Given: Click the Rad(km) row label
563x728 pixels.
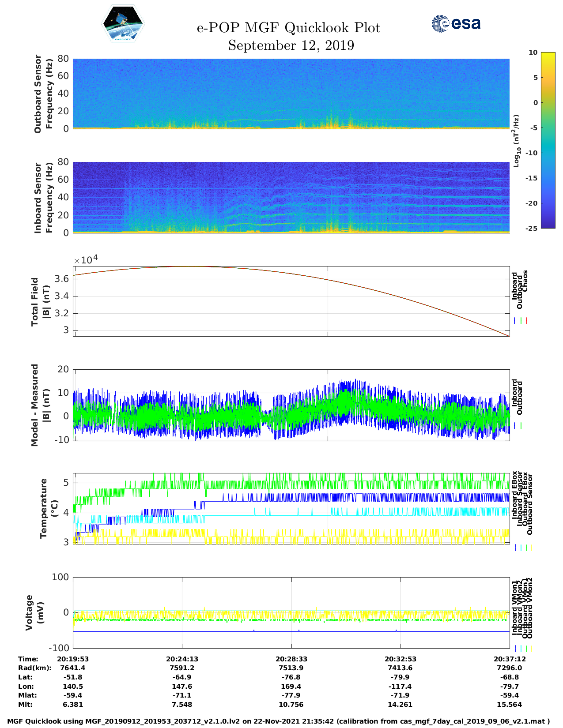Looking at the screenshot, I should click(x=35, y=668).
